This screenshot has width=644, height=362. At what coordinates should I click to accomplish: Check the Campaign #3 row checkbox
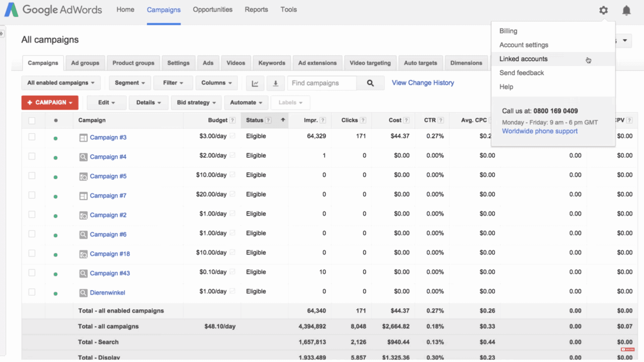coord(32,137)
